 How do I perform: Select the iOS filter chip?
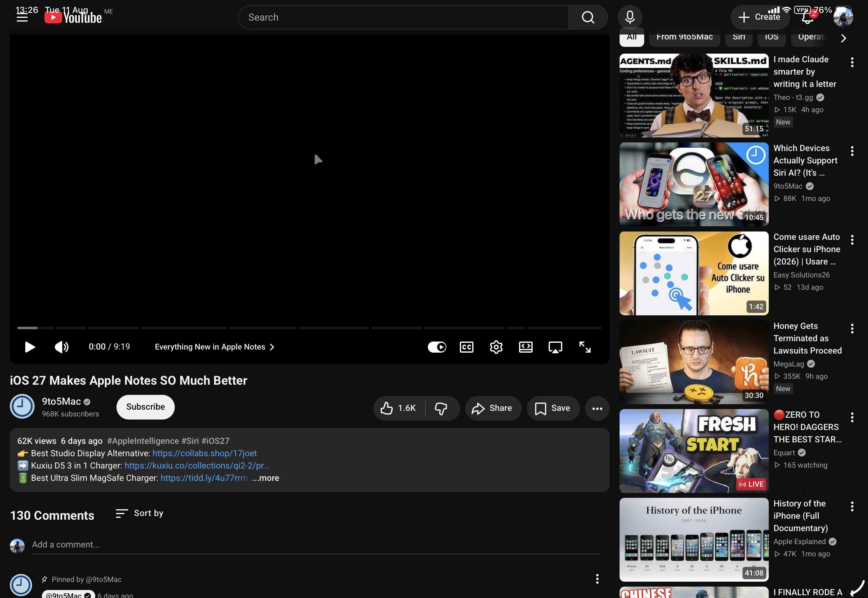(771, 37)
